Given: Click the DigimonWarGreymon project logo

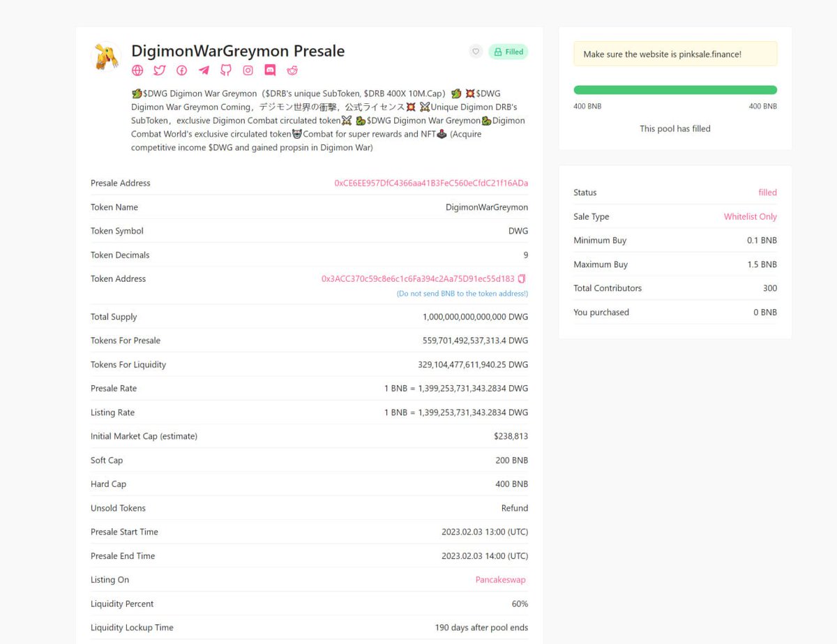Looking at the screenshot, I should (x=107, y=57).
